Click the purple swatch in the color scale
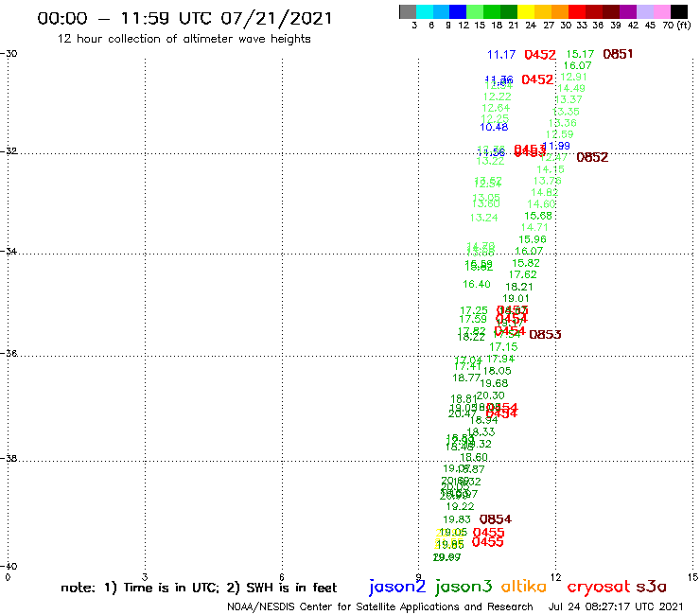 pos(628,11)
